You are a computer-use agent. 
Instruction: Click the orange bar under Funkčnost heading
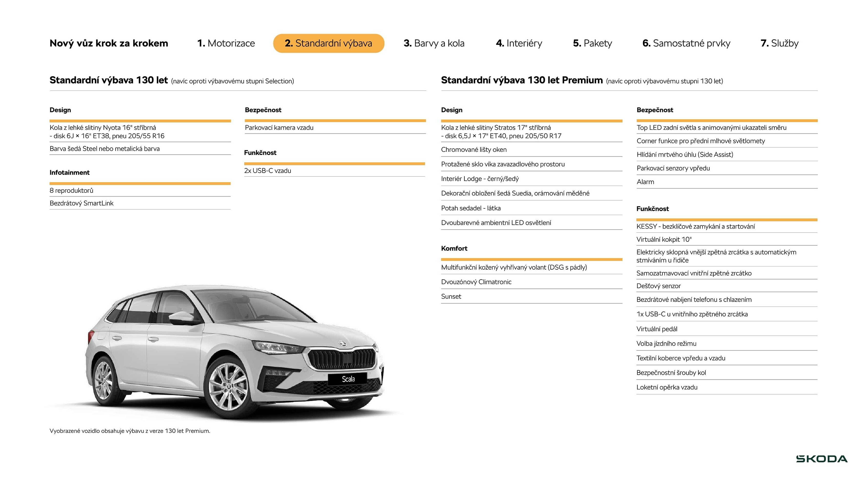pyautogui.click(x=335, y=163)
